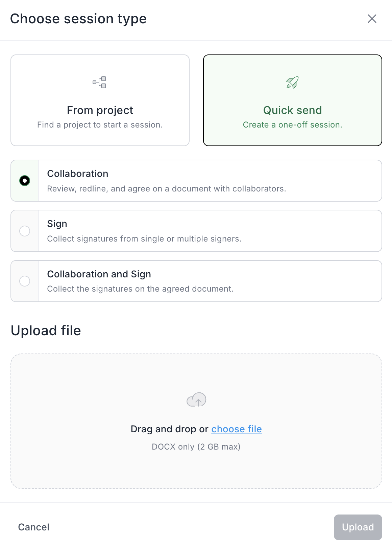
Task: Click the Collaboration option title
Action: tap(78, 174)
